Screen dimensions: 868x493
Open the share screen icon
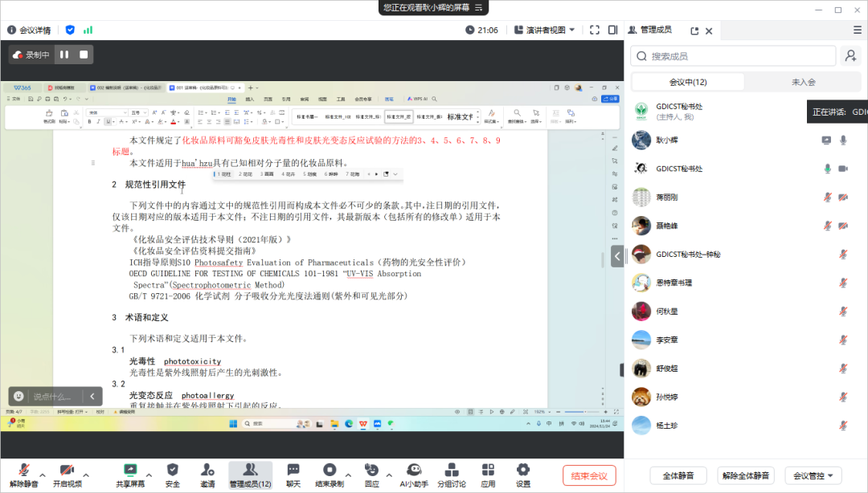pyautogui.click(x=130, y=470)
